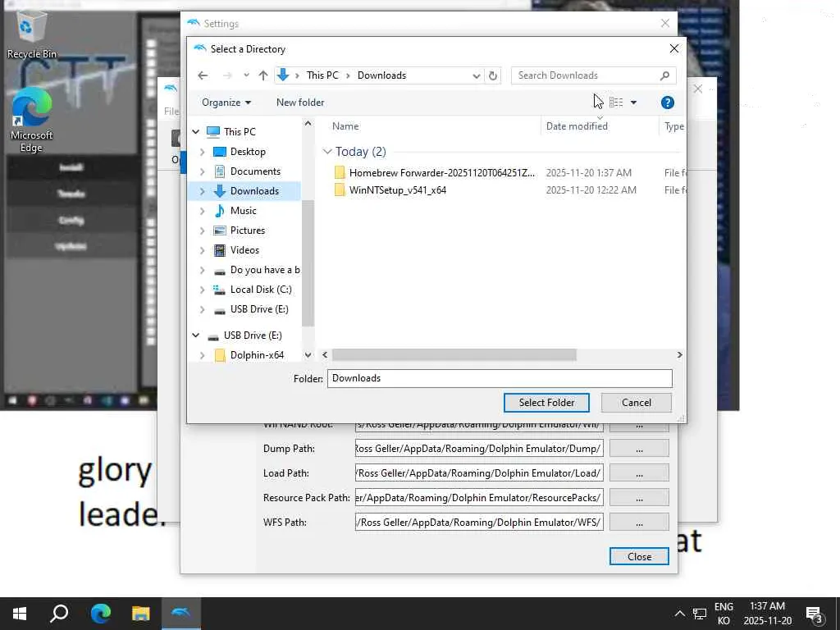Expand the Local Disk (C:) node

click(203, 290)
